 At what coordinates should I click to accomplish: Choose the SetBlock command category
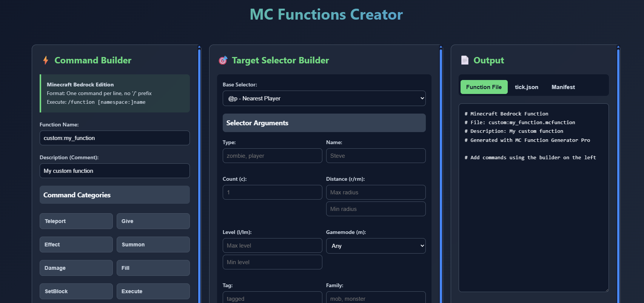pyautogui.click(x=76, y=291)
